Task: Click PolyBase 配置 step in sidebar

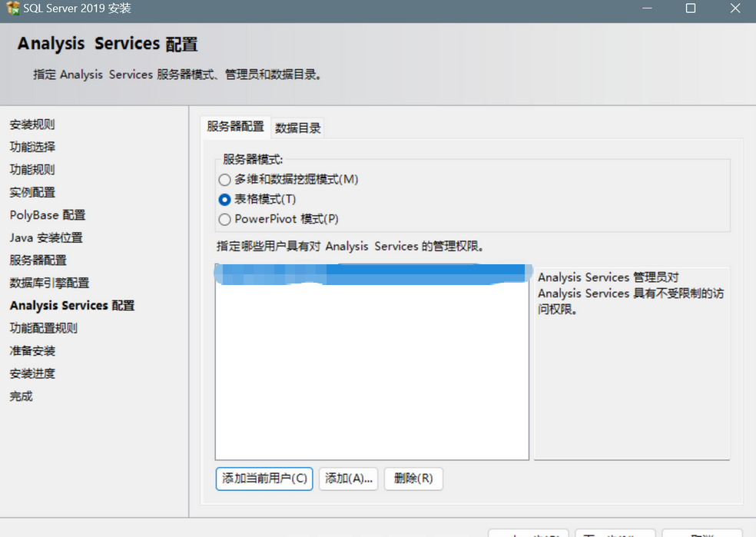Action: click(48, 215)
